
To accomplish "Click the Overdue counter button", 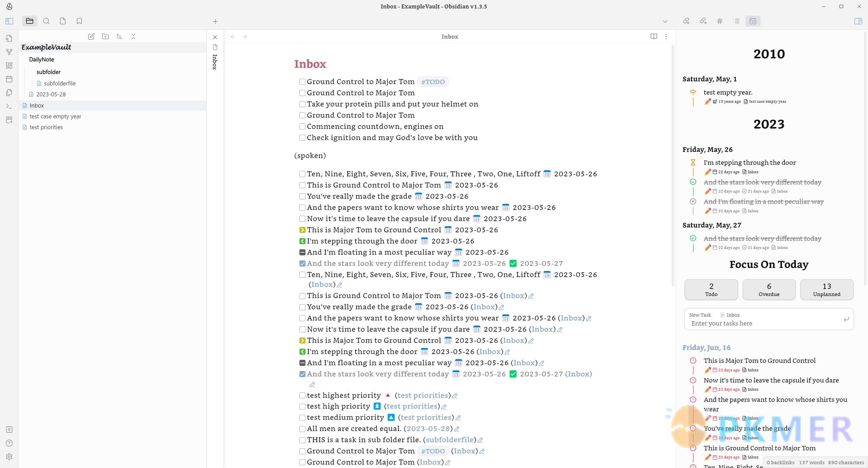I will click(x=769, y=289).
